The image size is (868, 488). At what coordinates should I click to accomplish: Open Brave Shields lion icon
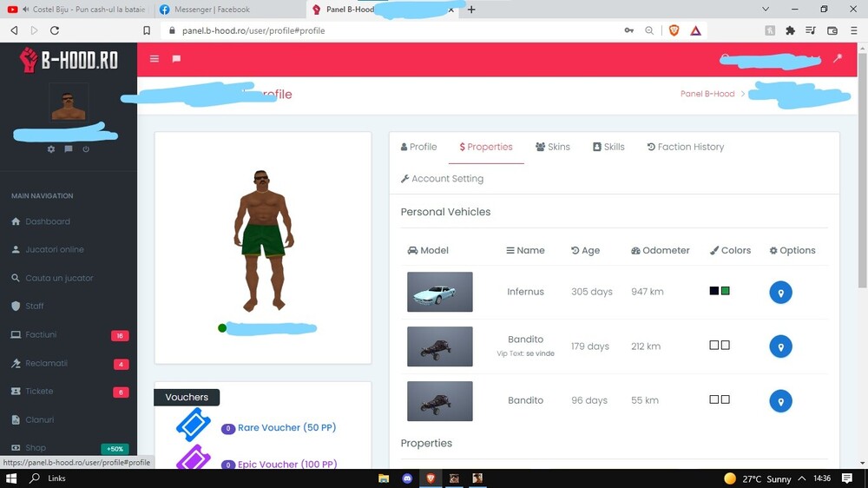coord(674,30)
